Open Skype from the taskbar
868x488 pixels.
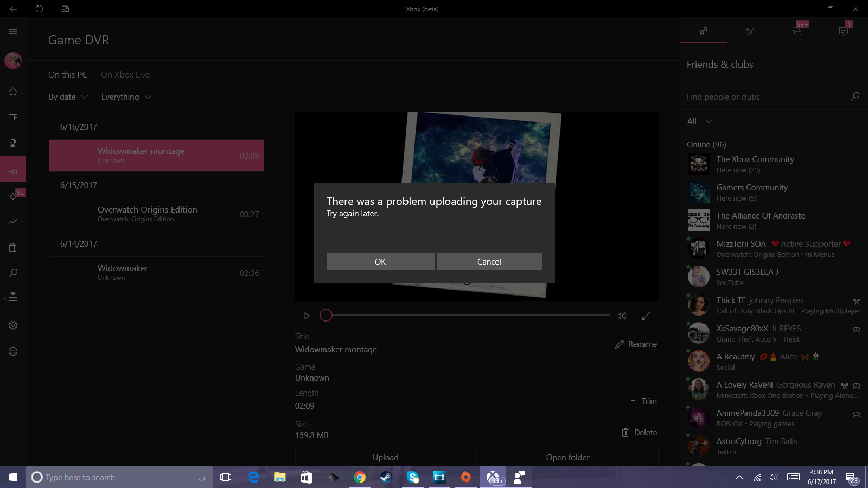(412, 477)
